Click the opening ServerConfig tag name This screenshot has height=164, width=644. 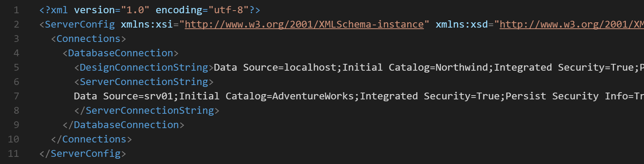pos(80,25)
